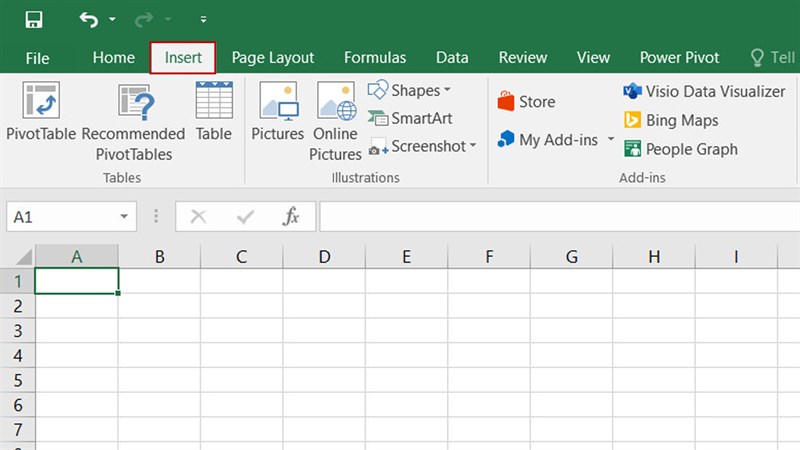
Task: Insert Pictures from this device
Action: (x=278, y=111)
